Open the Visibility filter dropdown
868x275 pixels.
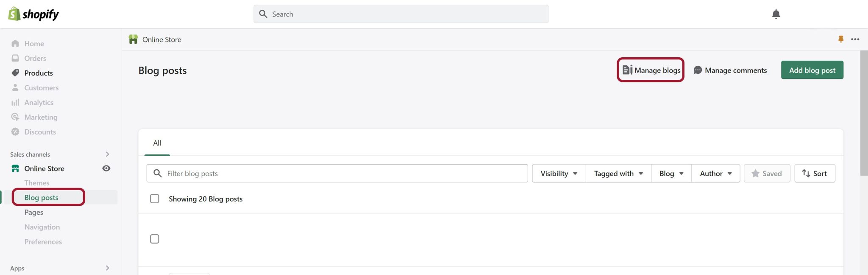click(x=559, y=174)
